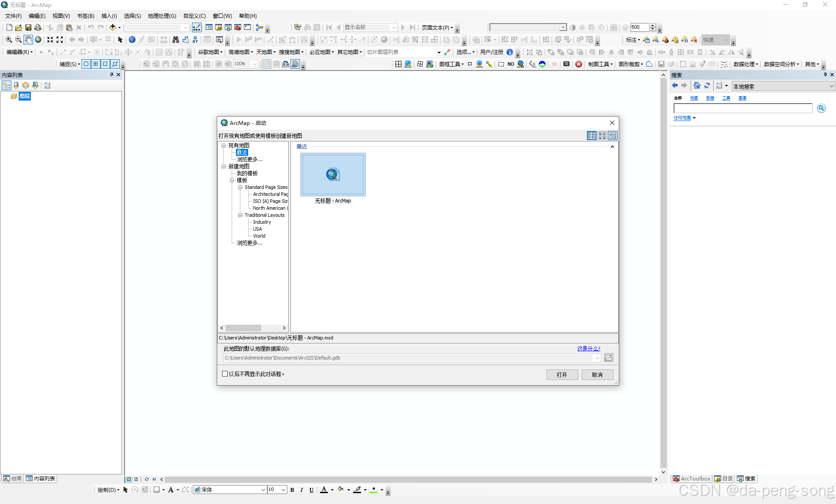Viewport: 836px width, 504px height.
Task: Click the Go To XY icon
Action: 195,40
